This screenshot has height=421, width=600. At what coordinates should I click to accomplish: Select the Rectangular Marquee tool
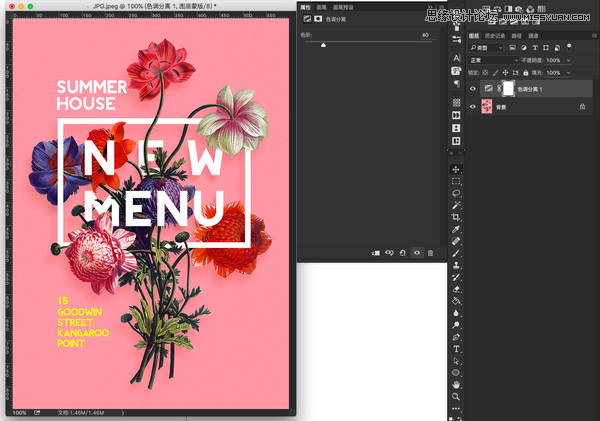coord(456,181)
